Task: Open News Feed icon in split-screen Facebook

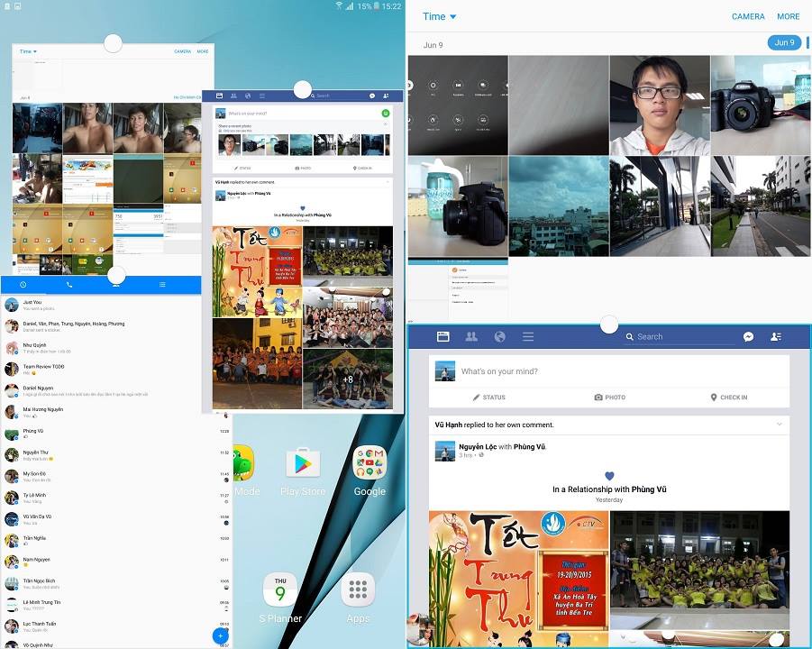Action: coord(442,337)
